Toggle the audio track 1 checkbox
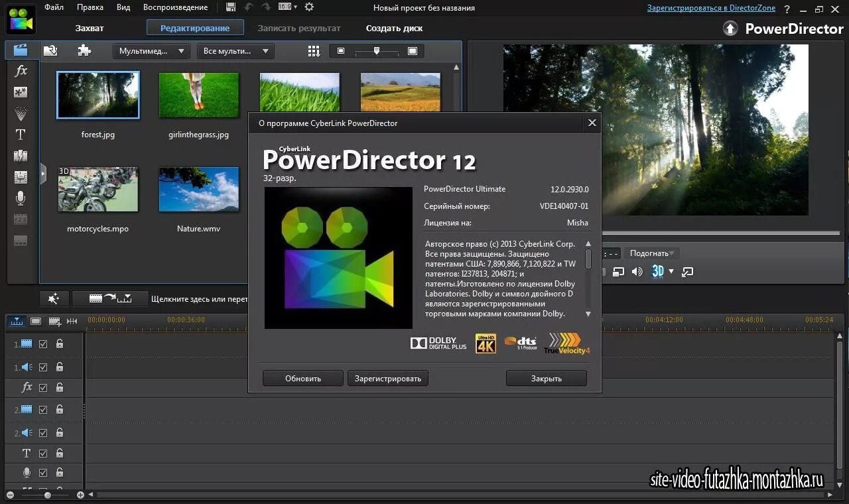The width and height of the screenshot is (849, 504). pos(43,367)
